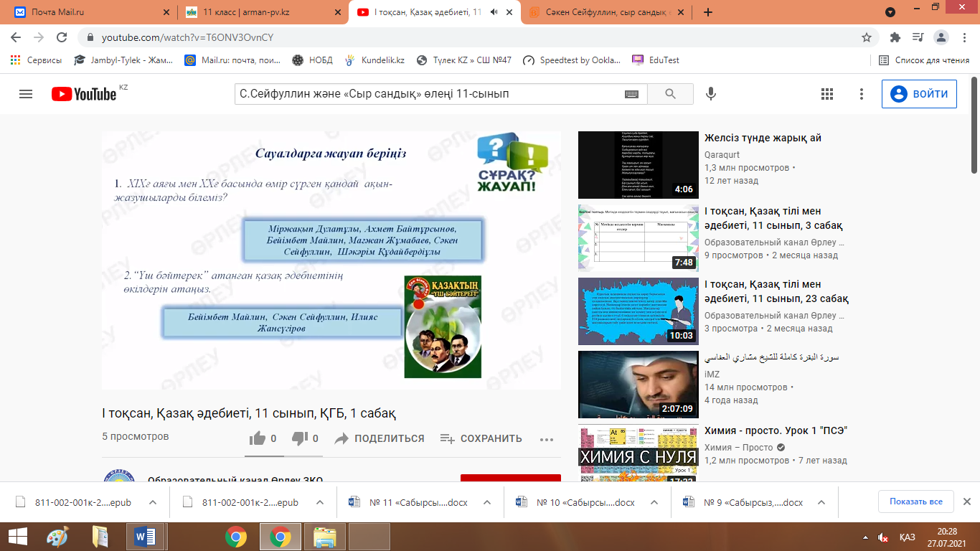Open Список для чтения reading list
The width and height of the screenshot is (980, 551).
point(924,60)
